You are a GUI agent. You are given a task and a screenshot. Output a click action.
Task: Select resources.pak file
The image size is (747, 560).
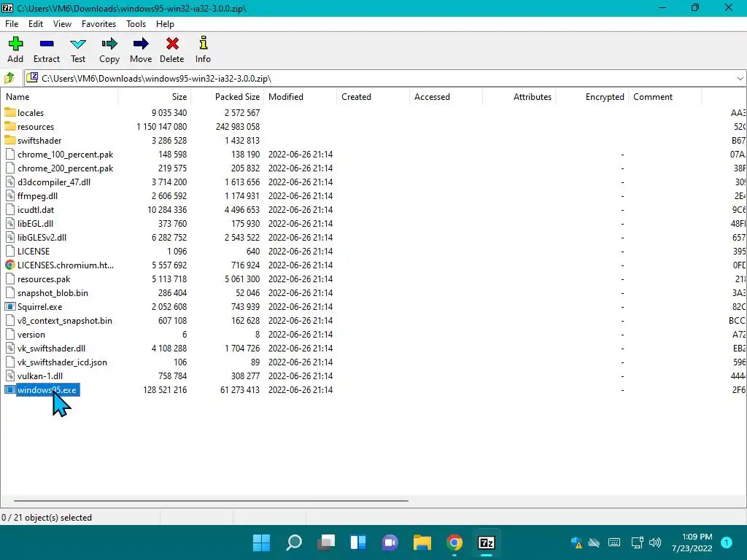(x=44, y=279)
